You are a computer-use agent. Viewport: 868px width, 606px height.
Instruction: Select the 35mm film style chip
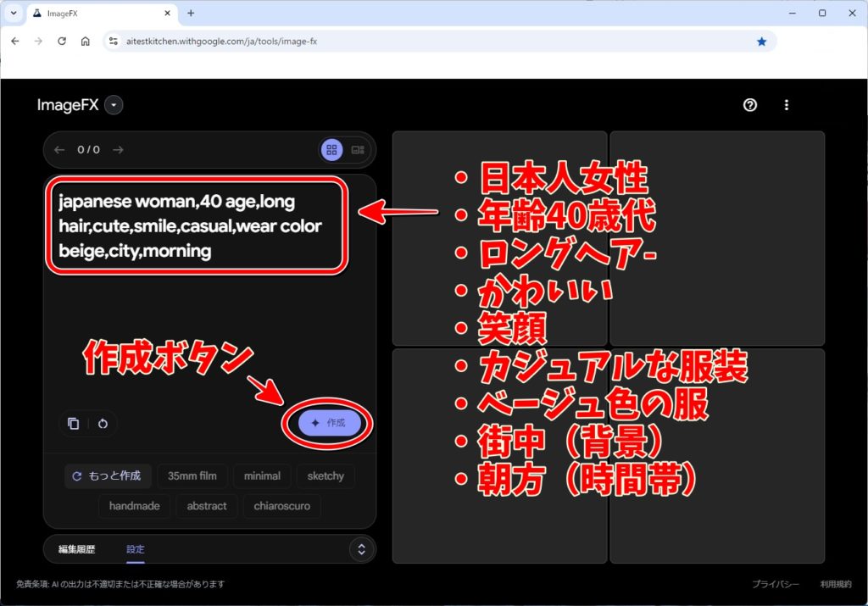click(191, 476)
